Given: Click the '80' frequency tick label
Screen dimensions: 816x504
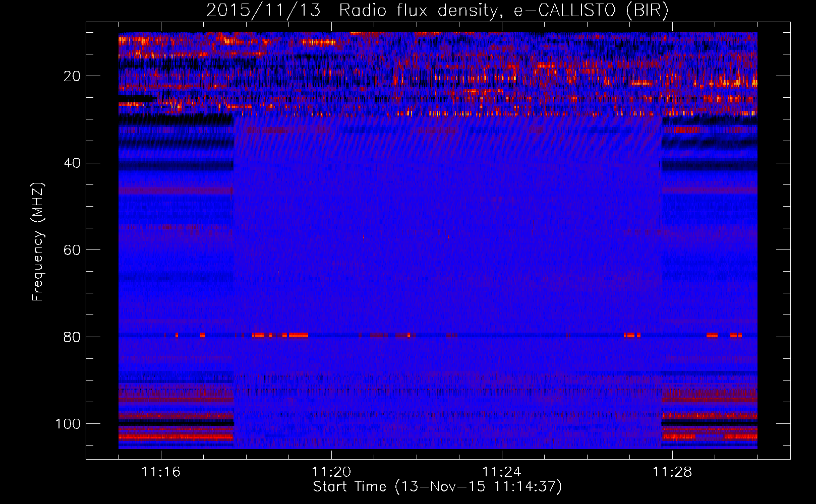Looking at the screenshot, I should [72, 337].
